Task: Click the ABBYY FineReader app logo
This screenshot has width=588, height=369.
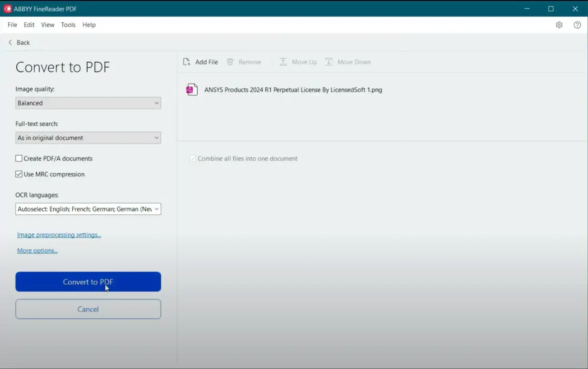Action: pos(8,9)
